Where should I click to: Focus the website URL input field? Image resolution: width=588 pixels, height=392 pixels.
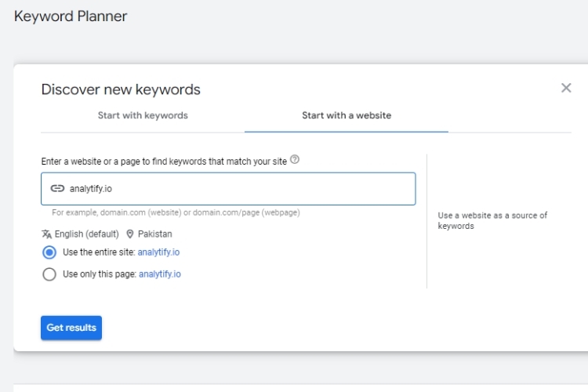[x=228, y=189]
